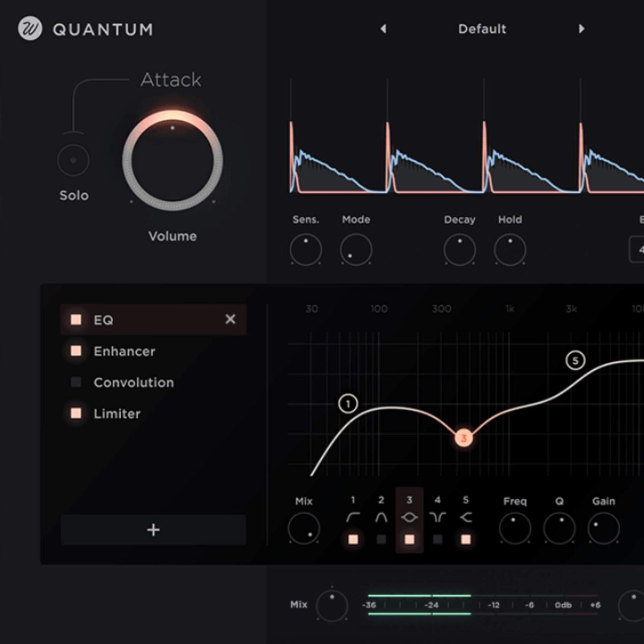This screenshot has height=644, width=644.
Task: Click the Q knob
Action: 559,528
